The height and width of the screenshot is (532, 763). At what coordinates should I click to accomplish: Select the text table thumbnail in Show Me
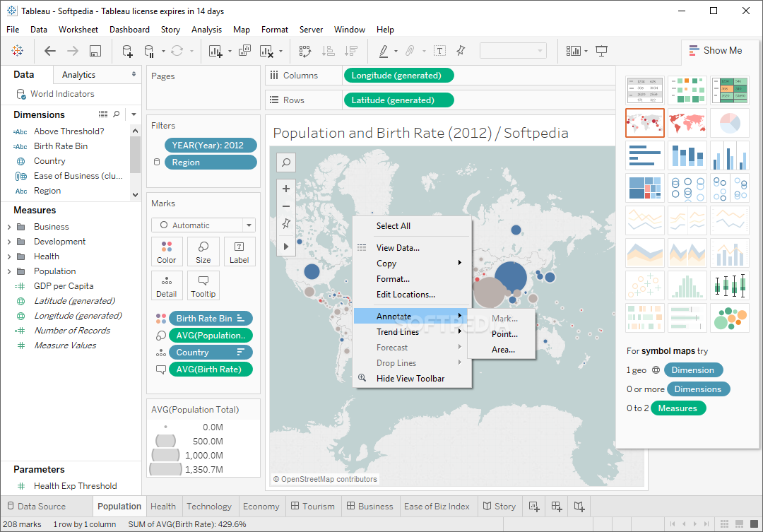coord(645,90)
